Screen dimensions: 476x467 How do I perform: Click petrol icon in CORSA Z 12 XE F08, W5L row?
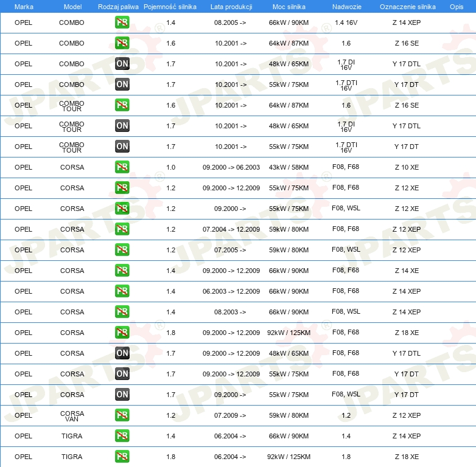122,209
